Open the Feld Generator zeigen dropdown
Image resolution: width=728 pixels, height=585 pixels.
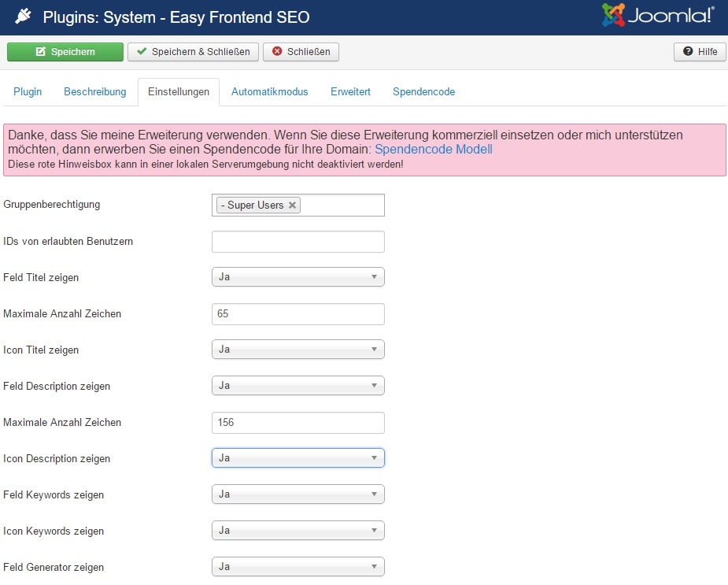(298, 567)
